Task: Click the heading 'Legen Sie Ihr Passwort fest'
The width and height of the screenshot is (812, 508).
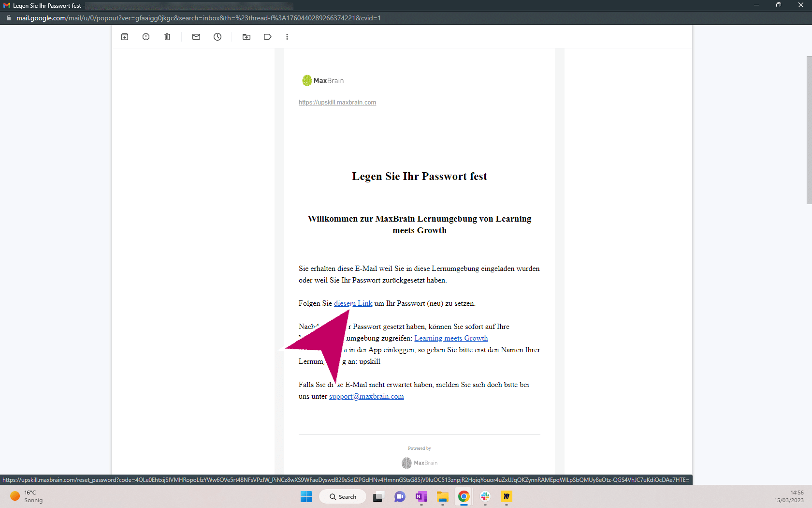Action: [420, 176]
